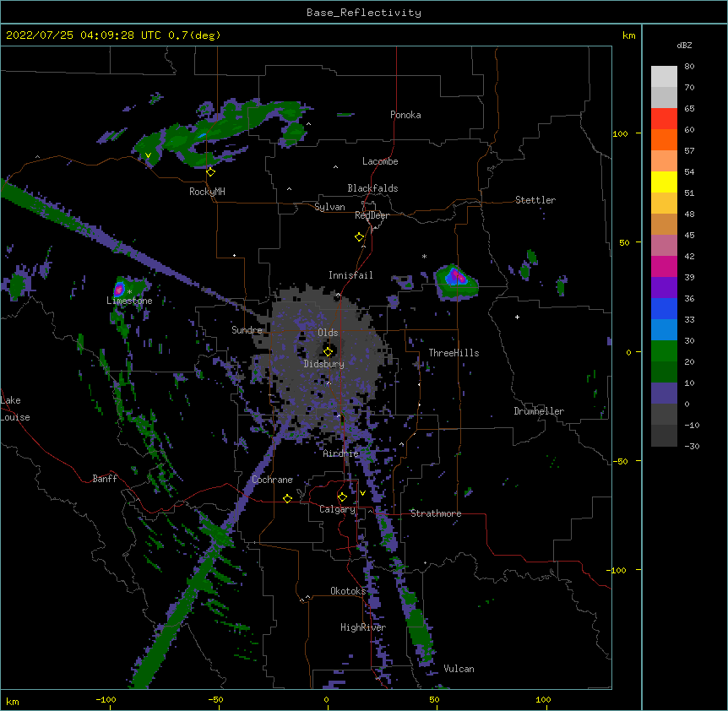The width and height of the screenshot is (728, 711).
Task: Click the km label at the bottom-left corner
Action: [13, 701]
